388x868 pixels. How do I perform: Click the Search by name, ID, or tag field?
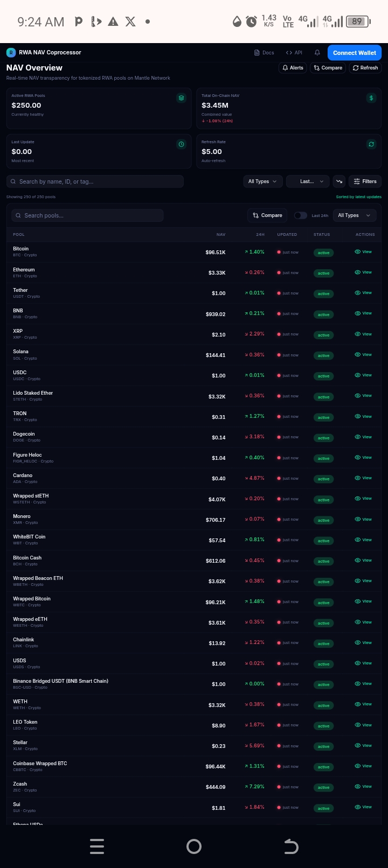click(x=95, y=181)
